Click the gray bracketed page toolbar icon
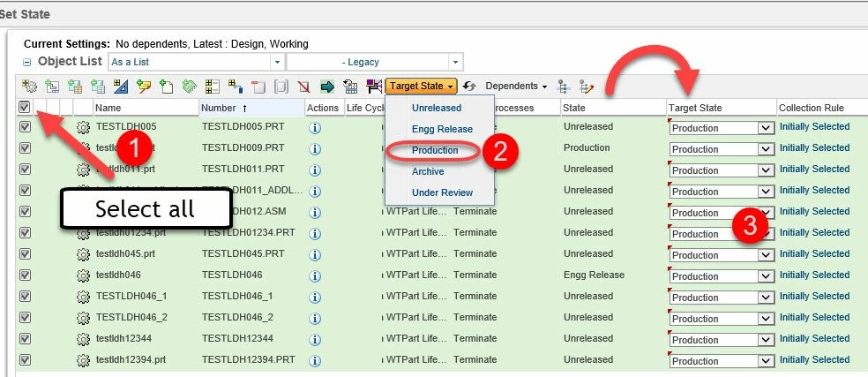This screenshot has height=377, width=868. (281, 87)
